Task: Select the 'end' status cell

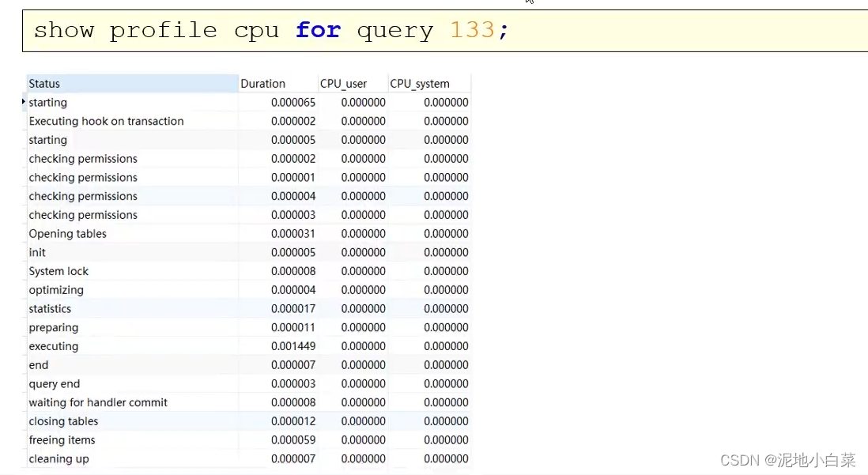Action: click(132, 365)
